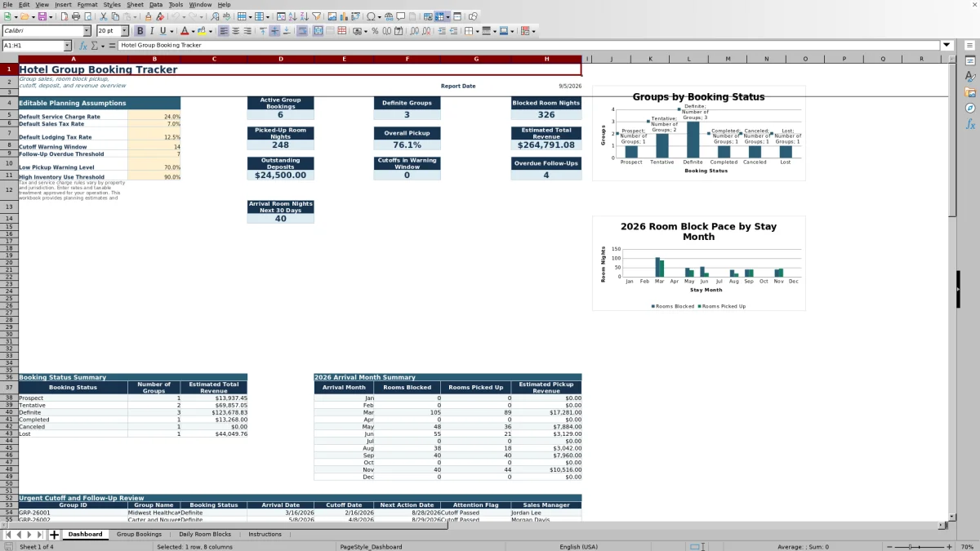The height and width of the screenshot is (551, 980).
Task: Click the Save document icon
Action: point(42,16)
